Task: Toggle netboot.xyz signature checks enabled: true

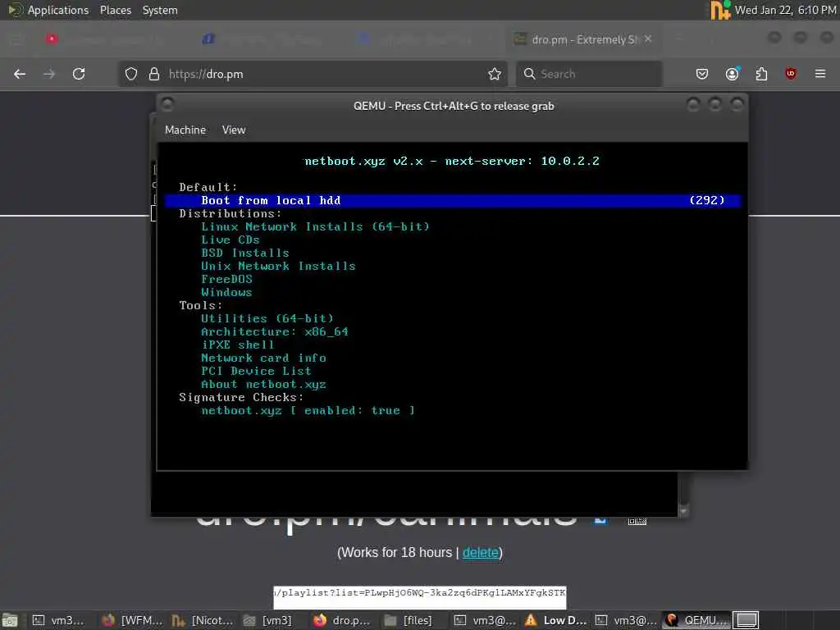Action: pyautogui.click(x=308, y=411)
